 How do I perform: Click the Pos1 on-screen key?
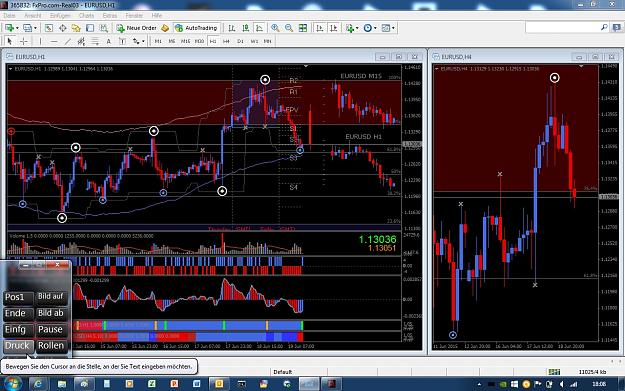(18, 297)
